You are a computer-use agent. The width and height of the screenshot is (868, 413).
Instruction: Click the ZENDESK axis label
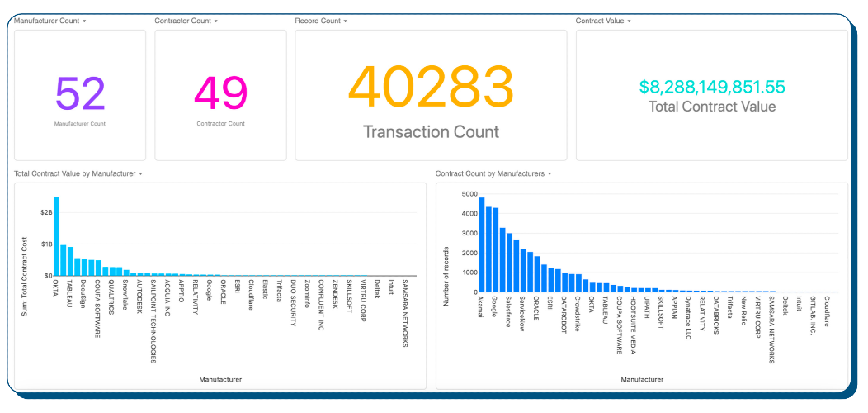click(335, 294)
